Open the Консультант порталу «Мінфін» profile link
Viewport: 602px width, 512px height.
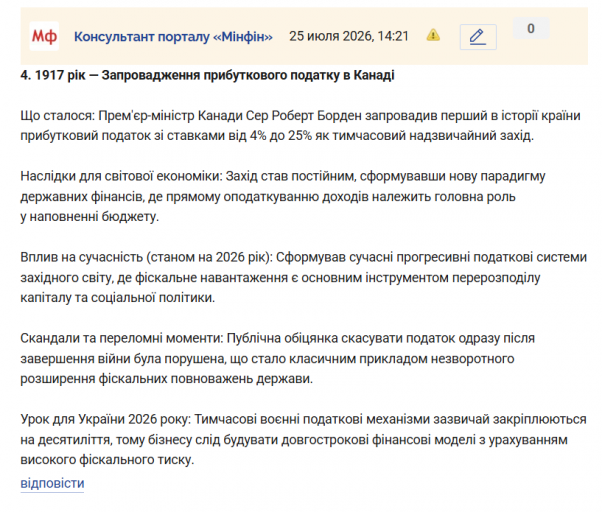point(173,37)
